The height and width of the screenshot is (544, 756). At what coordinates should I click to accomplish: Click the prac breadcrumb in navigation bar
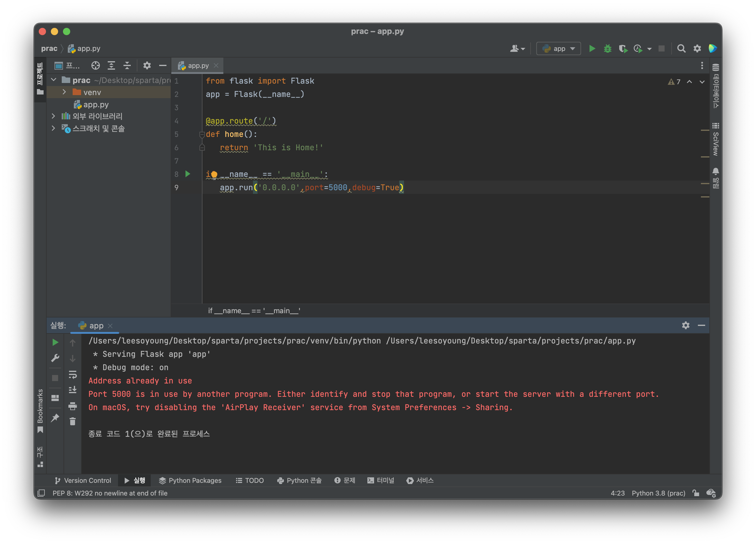tap(49, 49)
